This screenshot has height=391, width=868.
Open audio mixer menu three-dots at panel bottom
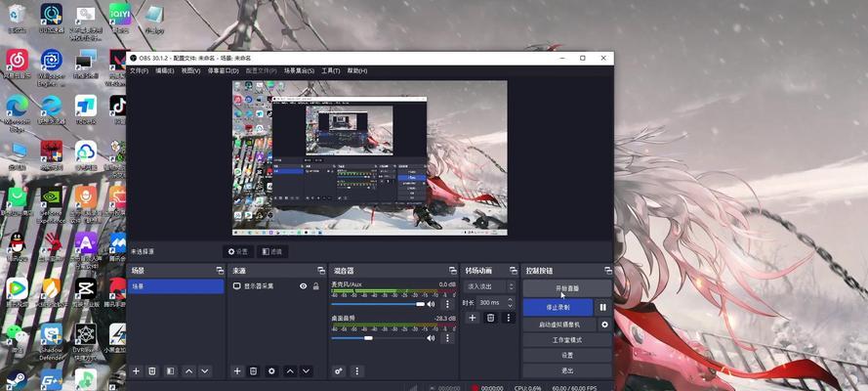pyautogui.click(x=357, y=371)
